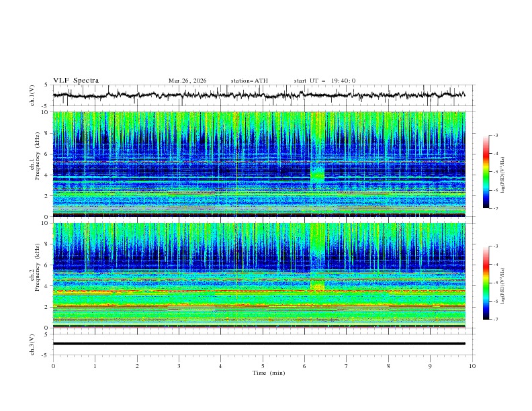Viewport: 532px width, 411px height.
Task: Select the "start UT = 19:40:0" text
Action: tap(324, 81)
